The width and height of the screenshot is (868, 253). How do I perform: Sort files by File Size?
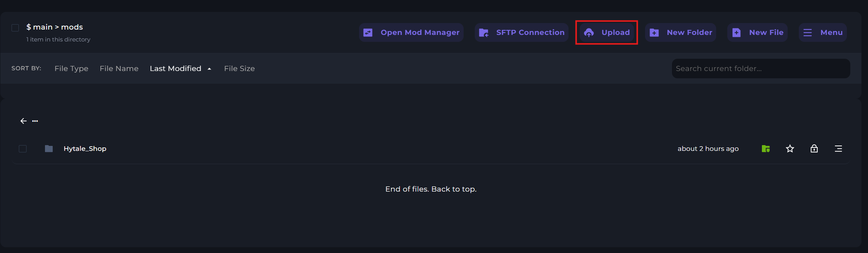pyautogui.click(x=239, y=68)
